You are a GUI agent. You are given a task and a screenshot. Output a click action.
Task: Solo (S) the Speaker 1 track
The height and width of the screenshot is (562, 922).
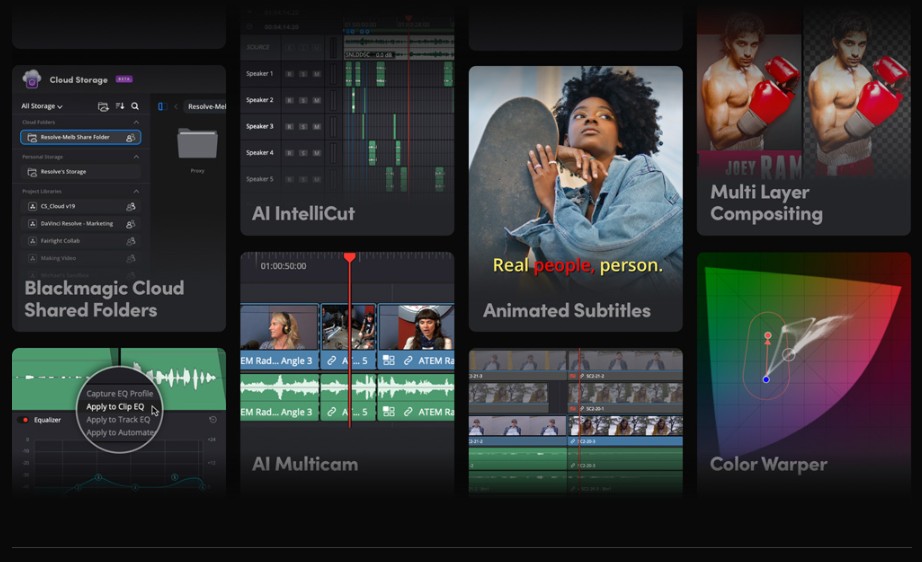click(303, 74)
